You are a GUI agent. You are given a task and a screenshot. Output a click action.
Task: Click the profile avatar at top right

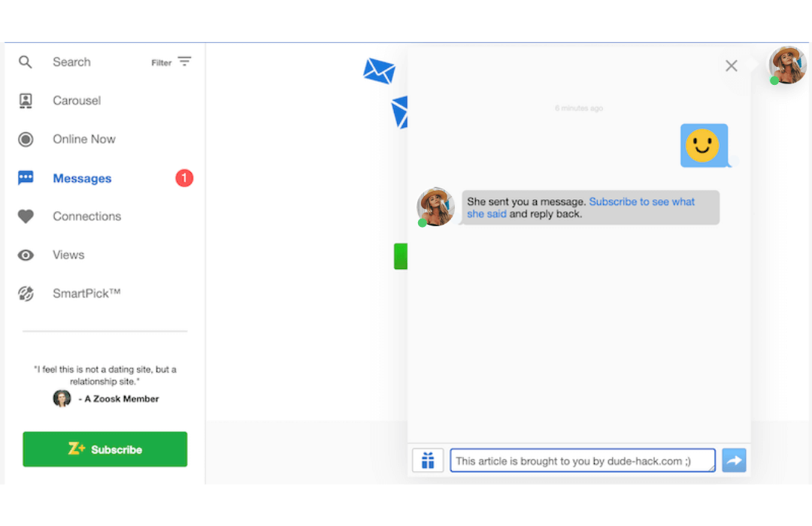[x=787, y=65]
